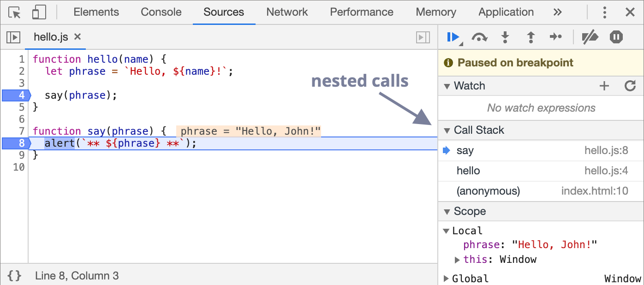
Task: Resume script execution
Action: (453, 37)
